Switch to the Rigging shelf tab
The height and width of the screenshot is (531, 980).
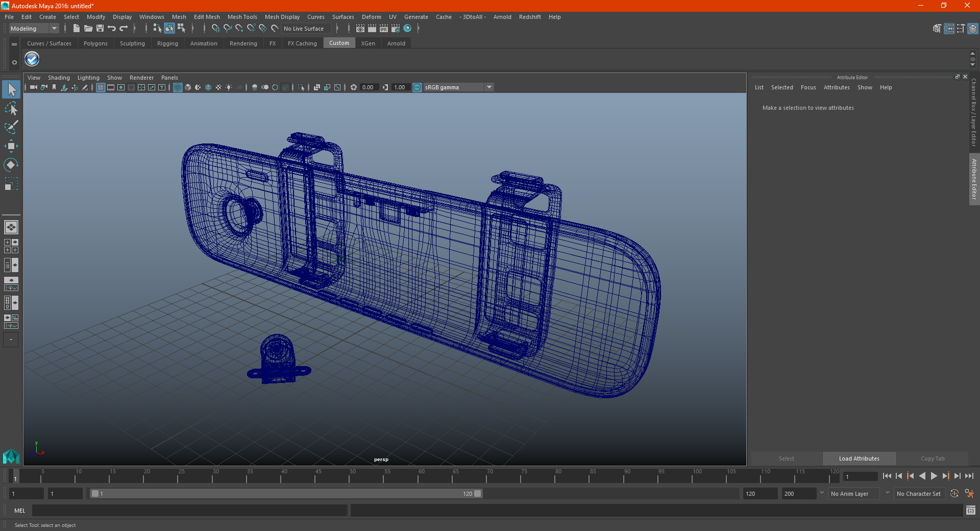point(167,43)
